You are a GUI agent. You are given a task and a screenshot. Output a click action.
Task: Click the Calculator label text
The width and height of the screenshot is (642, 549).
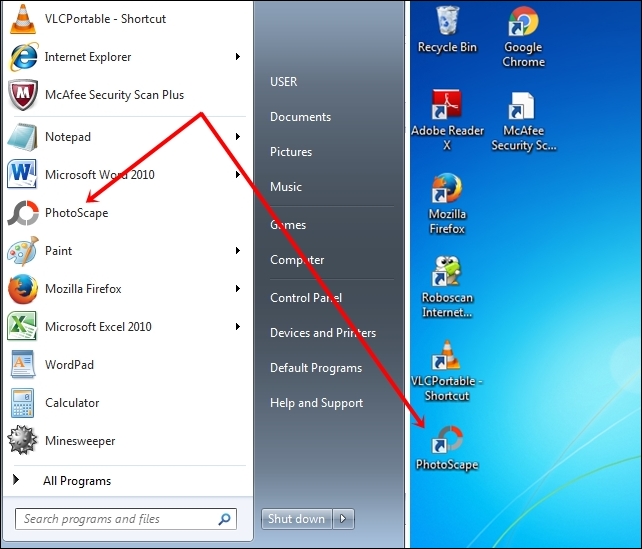click(x=72, y=402)
